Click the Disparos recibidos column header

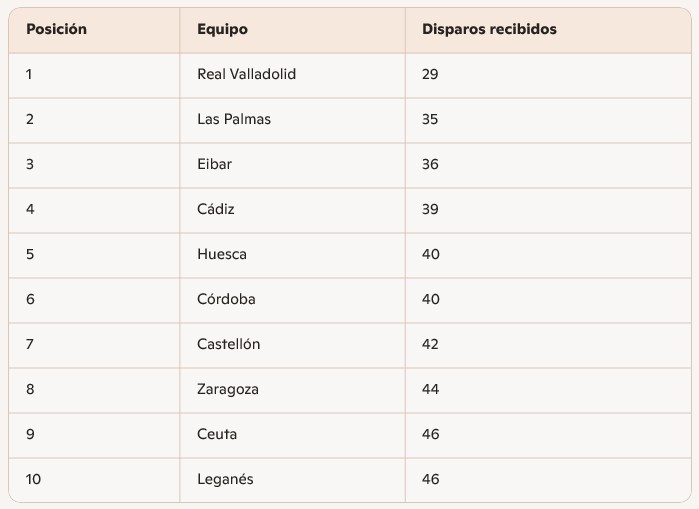pos(489,30)
